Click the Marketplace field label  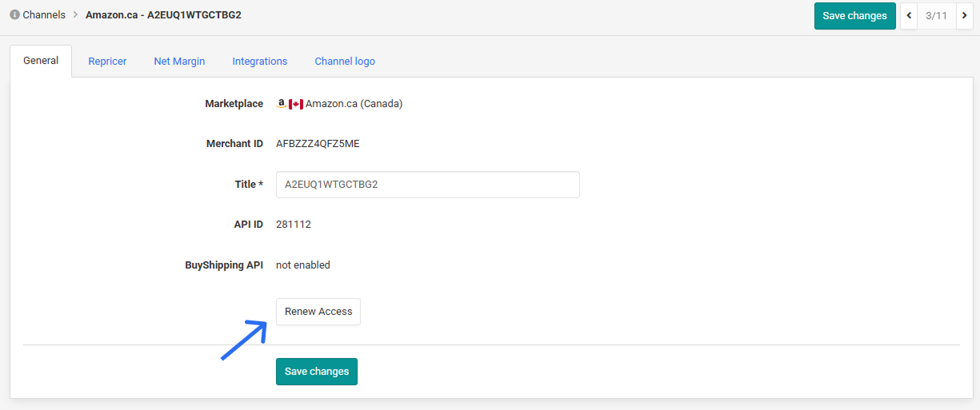point(234,104)
